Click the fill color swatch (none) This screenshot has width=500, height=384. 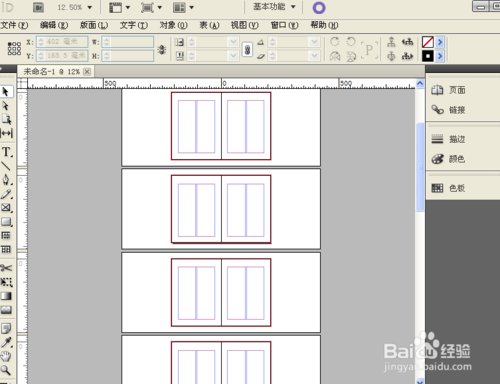point(428,42)
